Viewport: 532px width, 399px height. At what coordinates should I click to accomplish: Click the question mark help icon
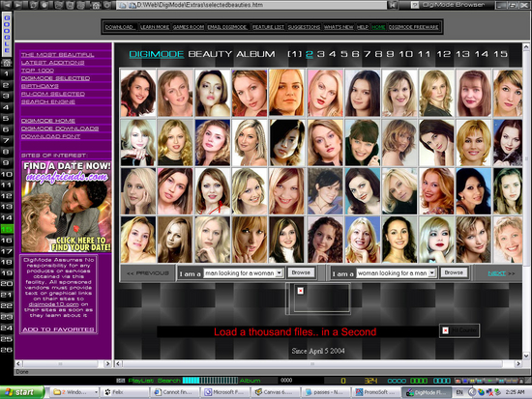[x=414, y=5]
